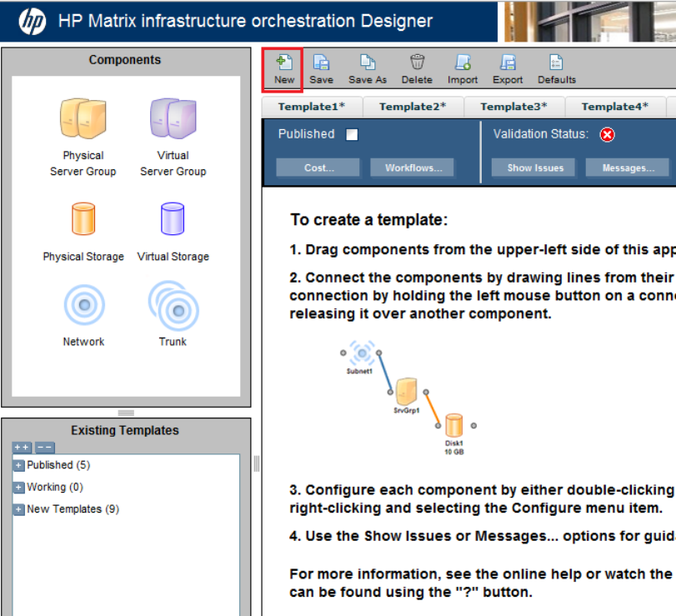Image resolution: width=676 pixels, height=616 pixels.
Task: Click the New template toolbar icon
Action: coord(283,63)
